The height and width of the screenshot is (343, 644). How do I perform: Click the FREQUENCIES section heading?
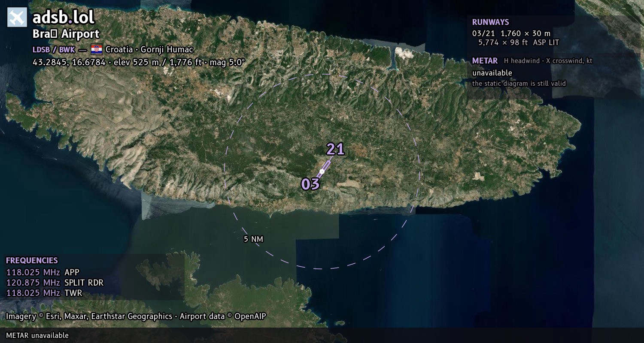[x=32, y=260]
